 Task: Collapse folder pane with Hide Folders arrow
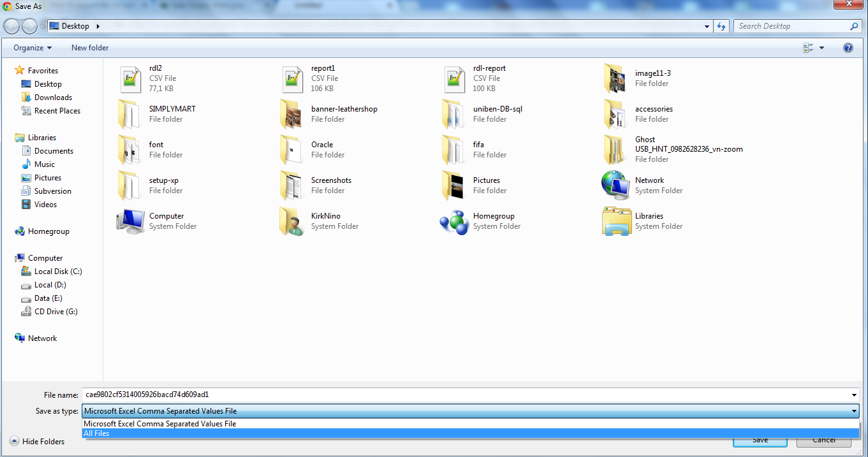14,441
